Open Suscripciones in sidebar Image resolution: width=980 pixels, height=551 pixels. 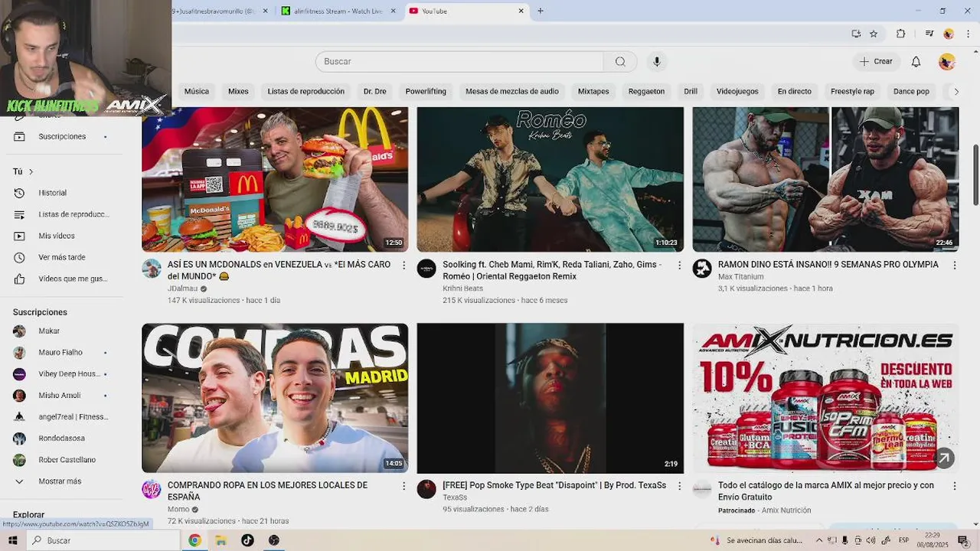click(61, 136)
